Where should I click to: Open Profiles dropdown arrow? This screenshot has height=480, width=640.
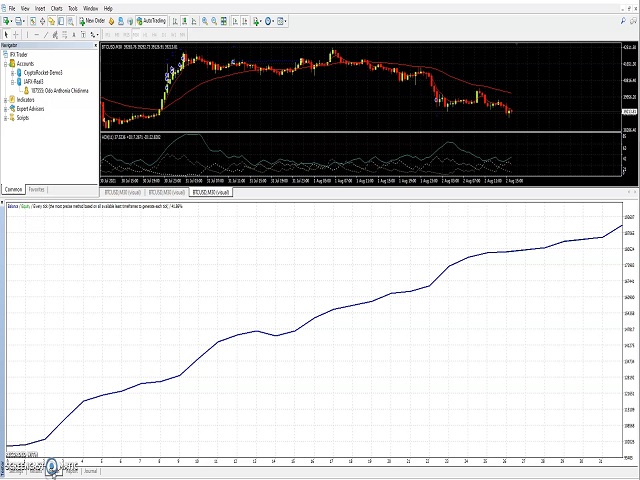click(x=24, y=21)
